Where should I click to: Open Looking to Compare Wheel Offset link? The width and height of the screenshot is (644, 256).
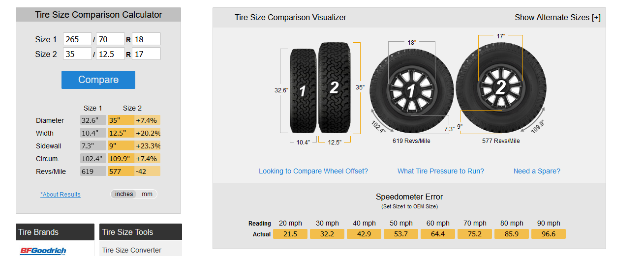coord(313,171)
